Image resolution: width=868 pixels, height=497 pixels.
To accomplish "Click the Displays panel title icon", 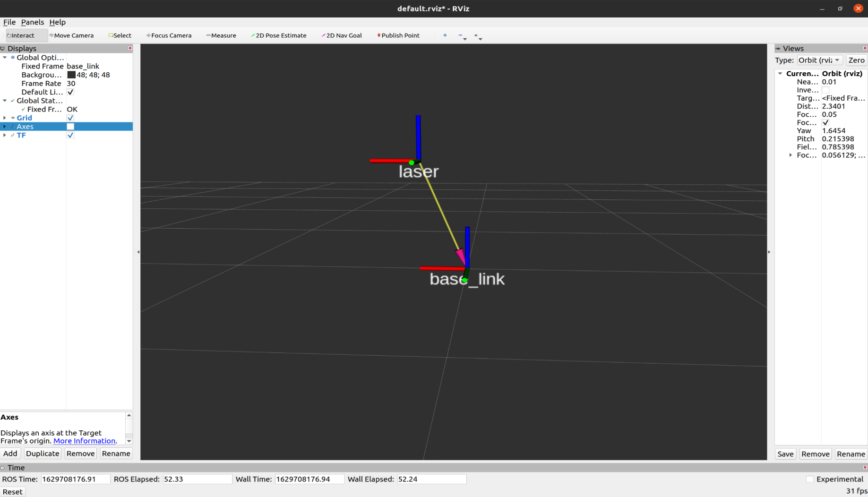I will [3, 48].
